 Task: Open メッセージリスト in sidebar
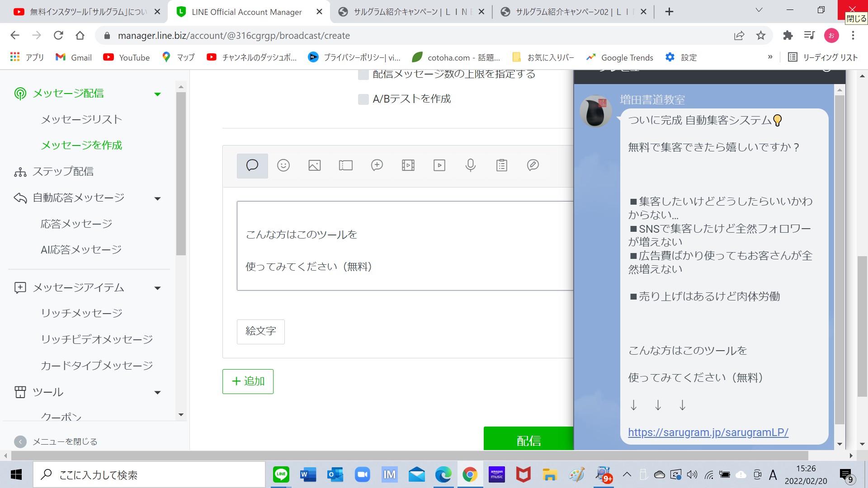coord(81,119)
